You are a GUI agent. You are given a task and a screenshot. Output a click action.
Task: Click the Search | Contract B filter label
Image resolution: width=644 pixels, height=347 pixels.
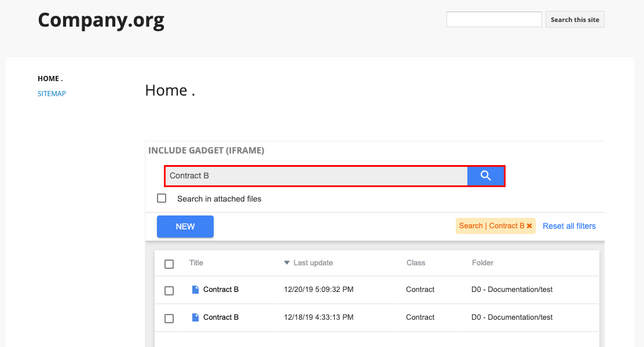[x=492, y=226]
